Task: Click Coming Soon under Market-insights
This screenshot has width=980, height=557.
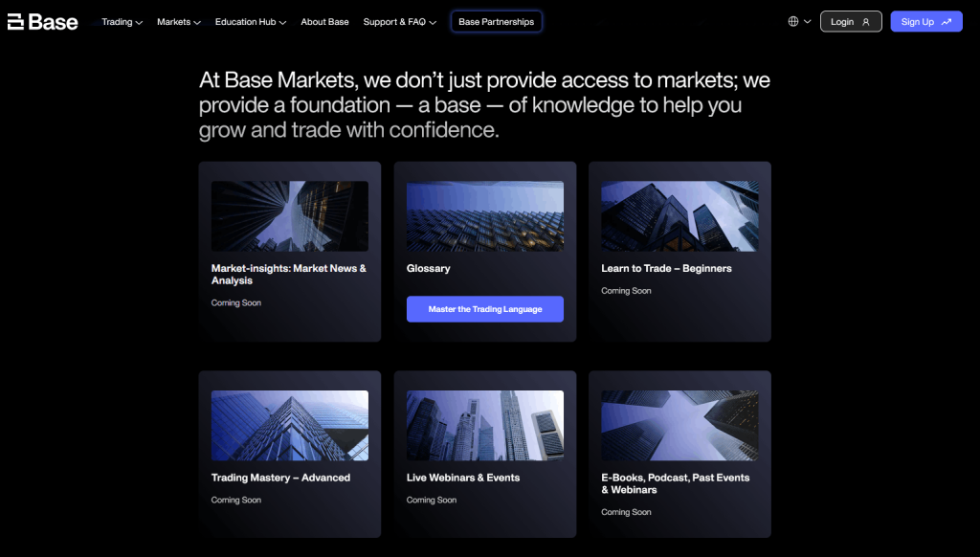Action: 236,302
